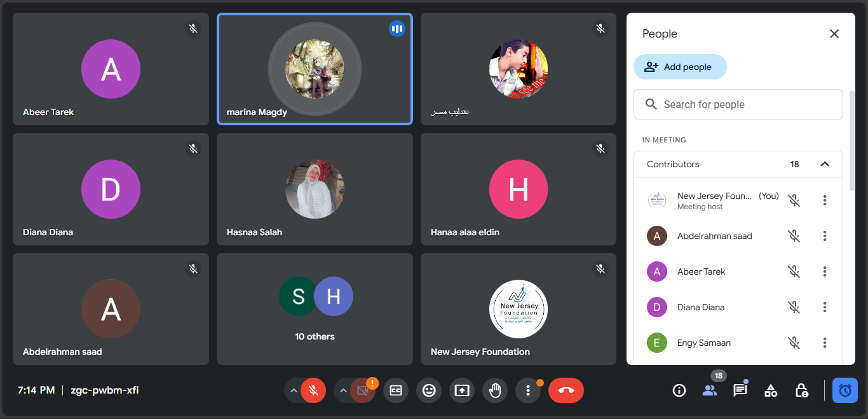Click muted mic icon on Abeer Tarek tile

tap(193, 29)
